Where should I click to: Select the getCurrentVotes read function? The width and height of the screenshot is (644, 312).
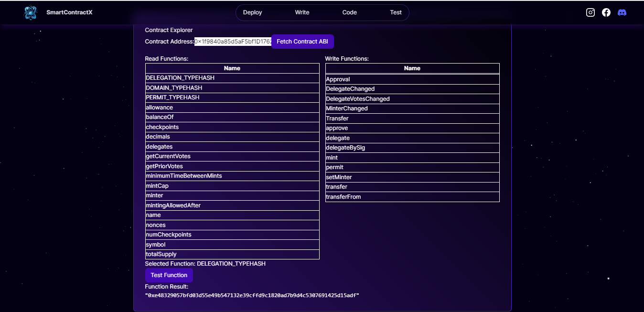pos(232,156)
